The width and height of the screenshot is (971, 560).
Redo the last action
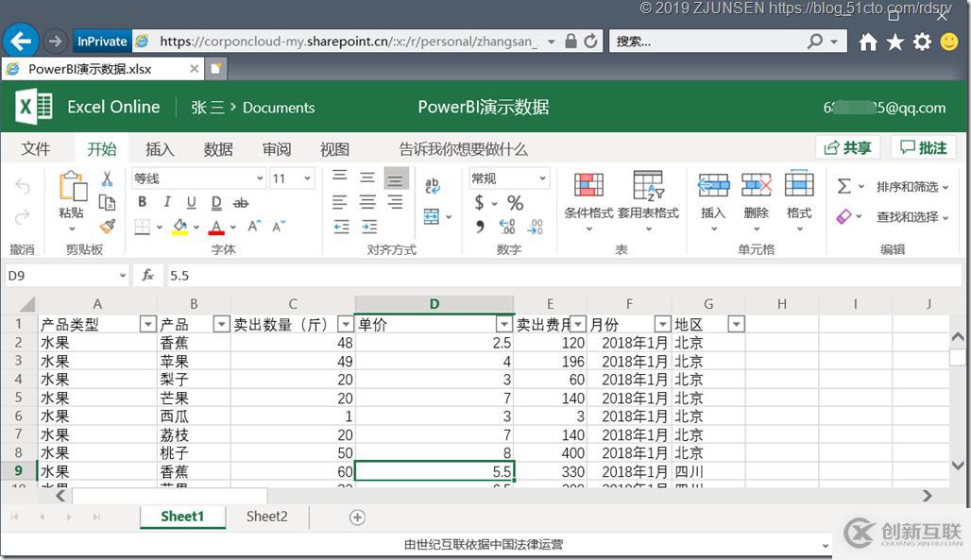pos(23,217)
